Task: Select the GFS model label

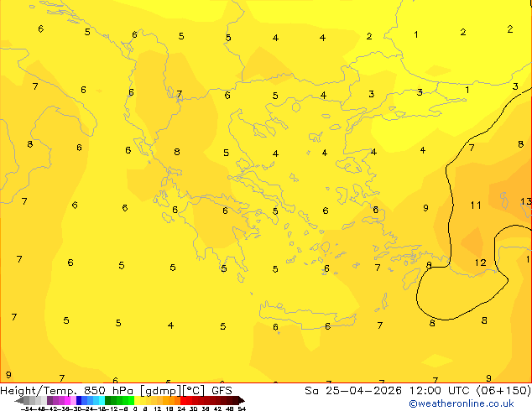Action: pyautogui.click(x=222, y=391)
